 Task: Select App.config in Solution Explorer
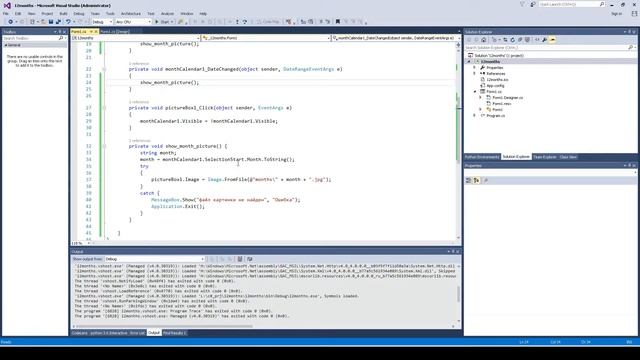click(x=495, y=86)
